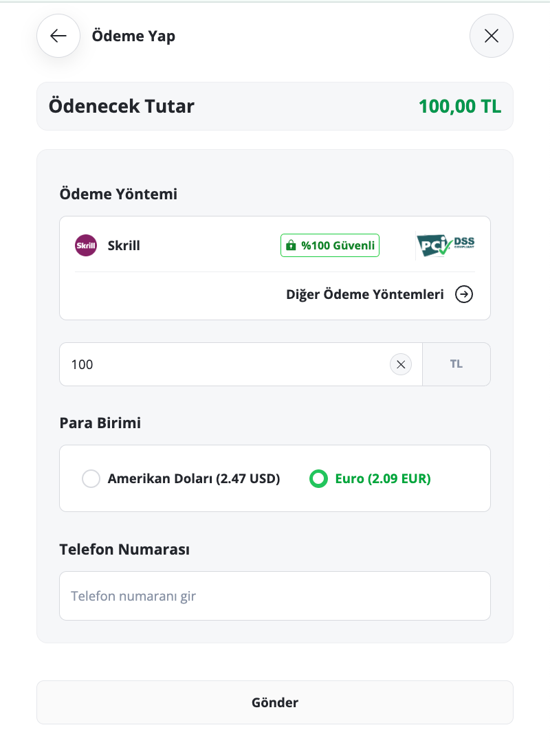Image resolution: width=550 pixels, height=756 pixels.
Task: Click the %100 Güvenli badge
Action: click(x=330, y=245)
